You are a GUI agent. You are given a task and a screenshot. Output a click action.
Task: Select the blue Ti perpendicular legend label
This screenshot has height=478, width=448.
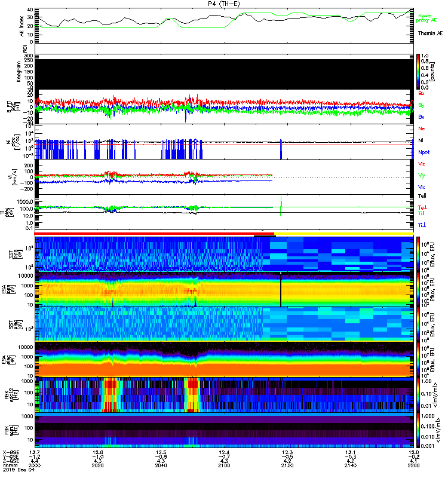pyautogui.click(x=422, y=225)
